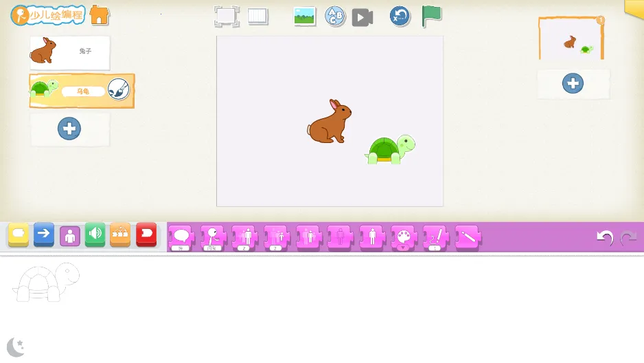
Task: Enter fullscreen presentation mode
Action: coord(227,16)
